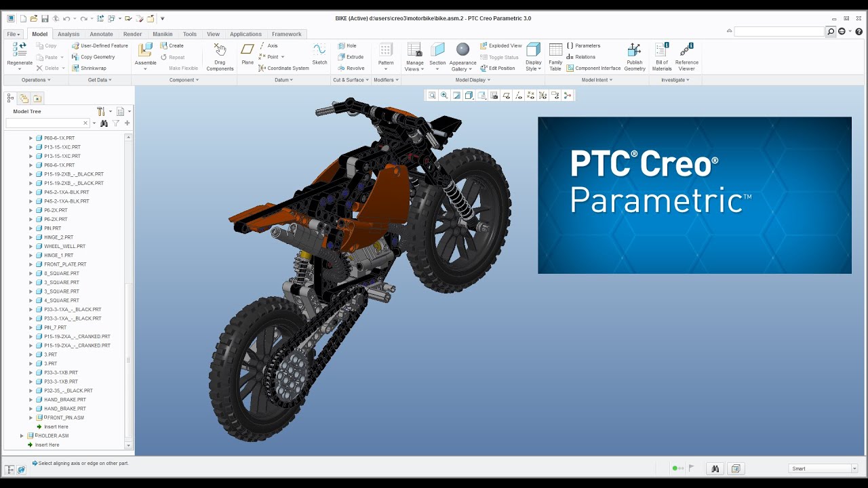Click the Refit icon in graphics toolbar
This screenshot has height=488, width=868.
point(432,96)
